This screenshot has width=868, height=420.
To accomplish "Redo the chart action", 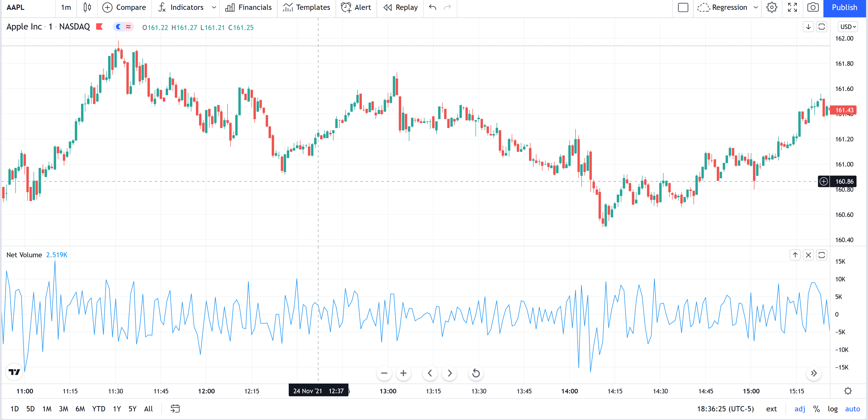I will point(447,7).
